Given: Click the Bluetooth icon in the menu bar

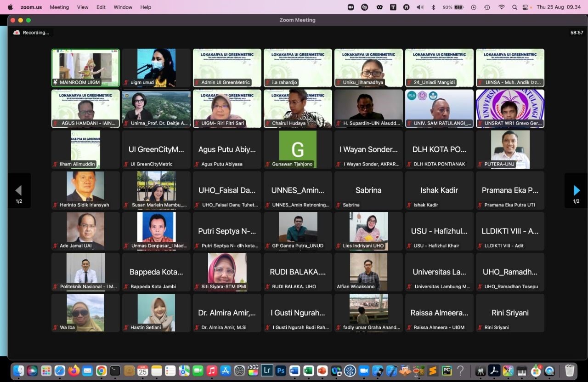Looking at the screenshot, I should (x=433, y=7).
